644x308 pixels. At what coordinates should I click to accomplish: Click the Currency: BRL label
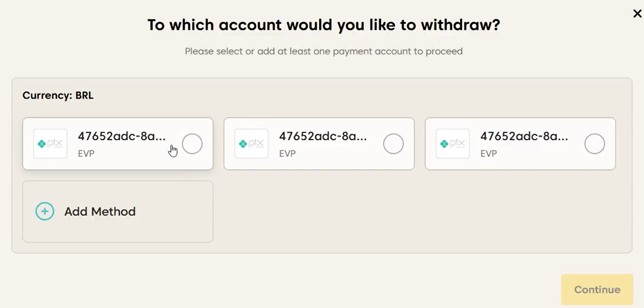(58, 96)
